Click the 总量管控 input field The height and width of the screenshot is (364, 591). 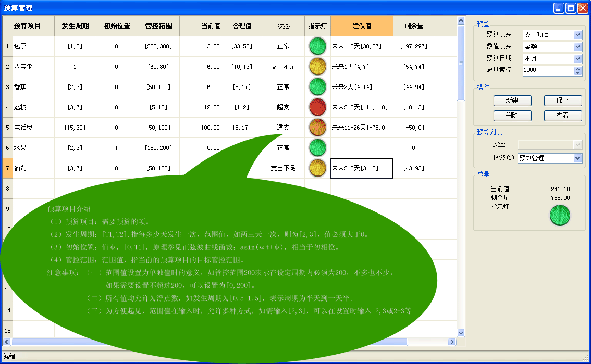click(x=548, y=71)
